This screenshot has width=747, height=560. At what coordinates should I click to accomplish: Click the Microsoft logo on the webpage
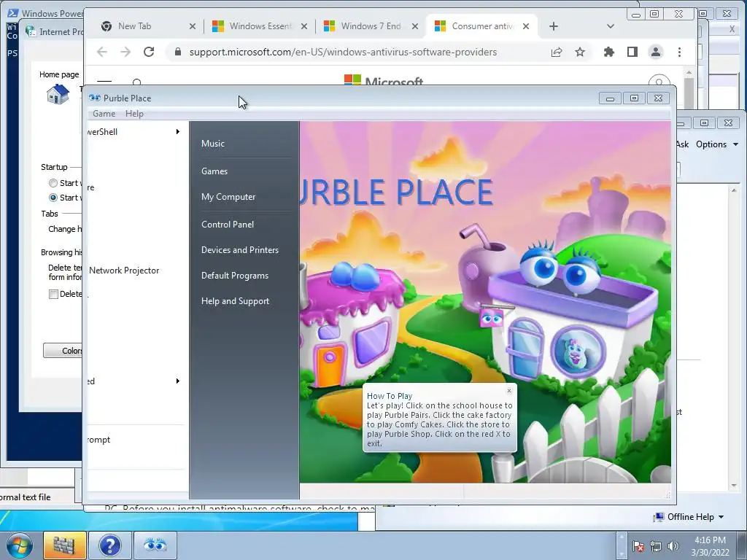pyautogui.click(x=384, y=80)
